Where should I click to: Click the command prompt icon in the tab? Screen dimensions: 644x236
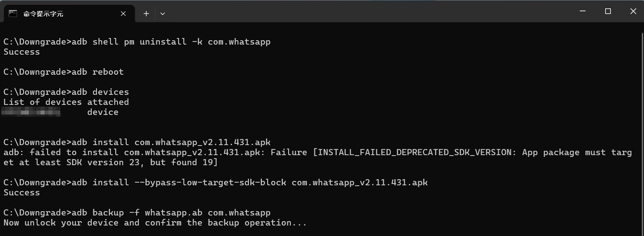click(x=13, y=14)
